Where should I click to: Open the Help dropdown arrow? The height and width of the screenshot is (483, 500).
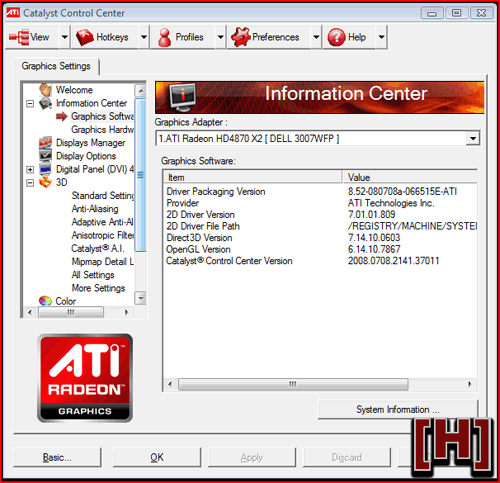point(381,37)
